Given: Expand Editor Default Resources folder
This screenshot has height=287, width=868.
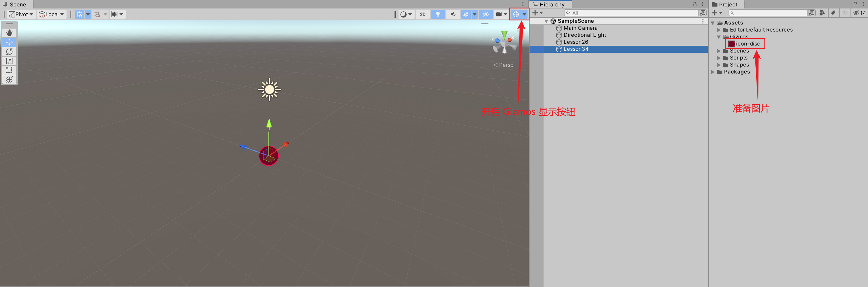Looking at the screenshot, I should pos(719,30).
